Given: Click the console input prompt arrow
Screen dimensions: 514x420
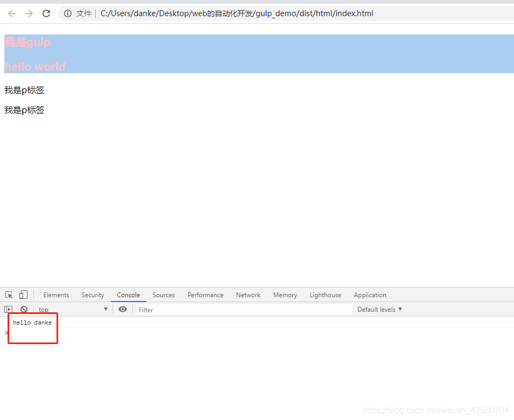Looking at the screenshot, I should (x=6, y=332).
